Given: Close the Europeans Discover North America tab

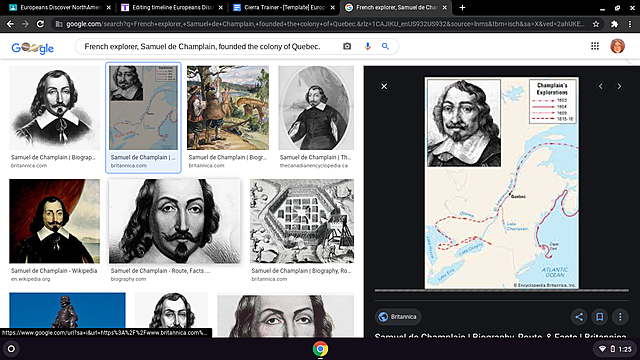Looking at the screenshot, I should point(109,7).
